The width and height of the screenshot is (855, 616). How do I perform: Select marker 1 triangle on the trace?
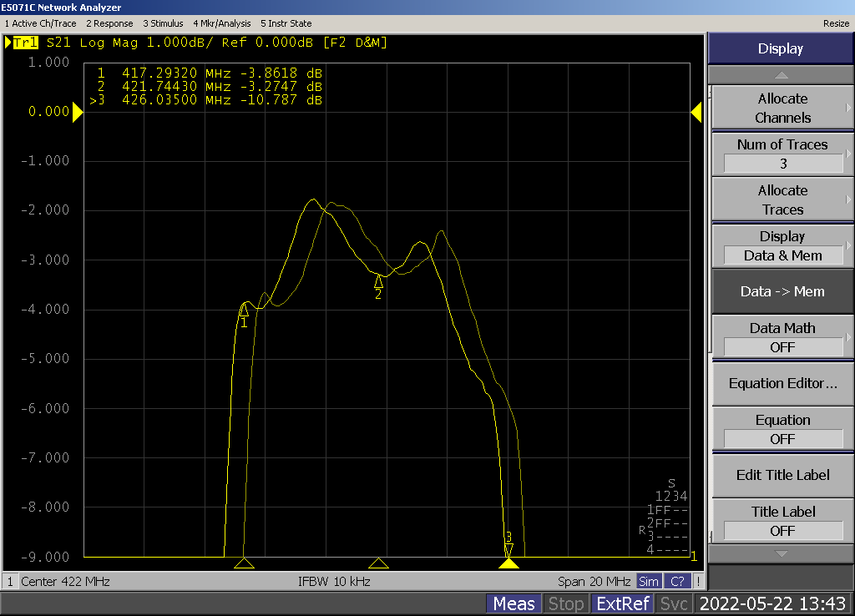click(x=244, y=311)
